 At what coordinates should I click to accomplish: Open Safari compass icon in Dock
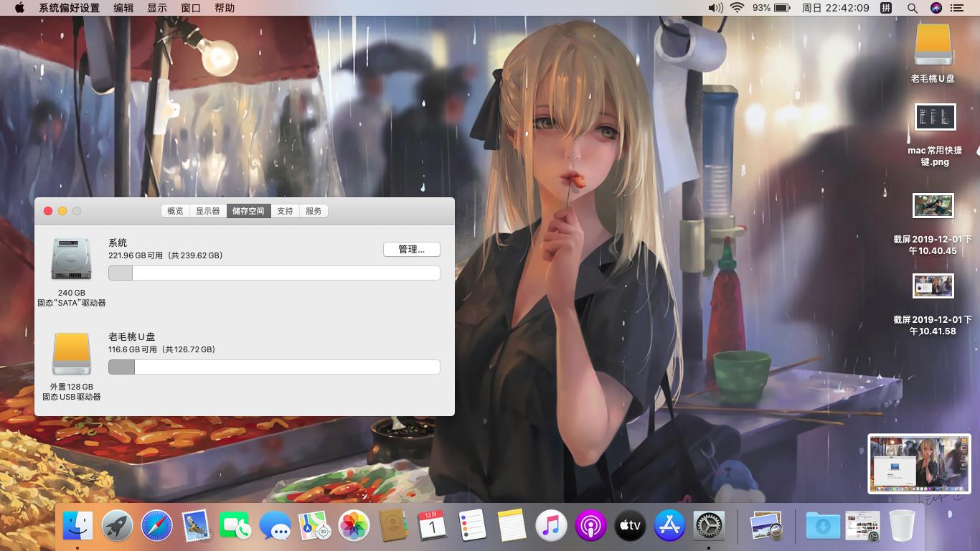pos(156,526)
